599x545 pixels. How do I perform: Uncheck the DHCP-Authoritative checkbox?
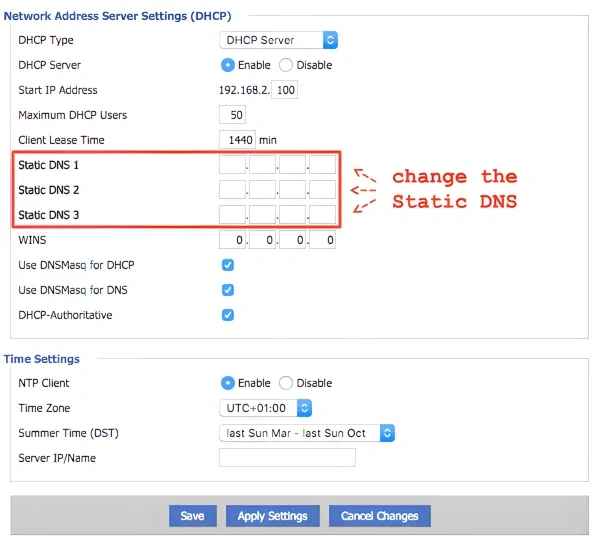[228, 315]
